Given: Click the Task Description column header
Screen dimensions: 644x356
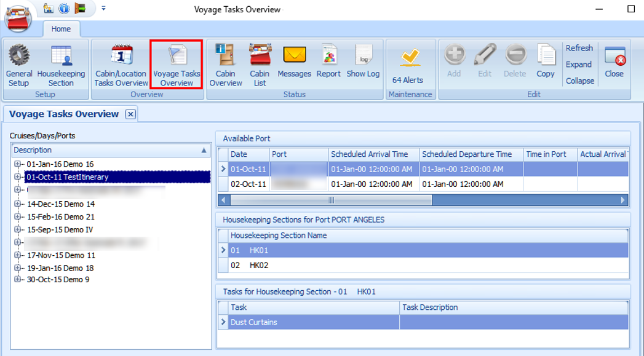Looking at the screenshot, I should click(514, 307).
